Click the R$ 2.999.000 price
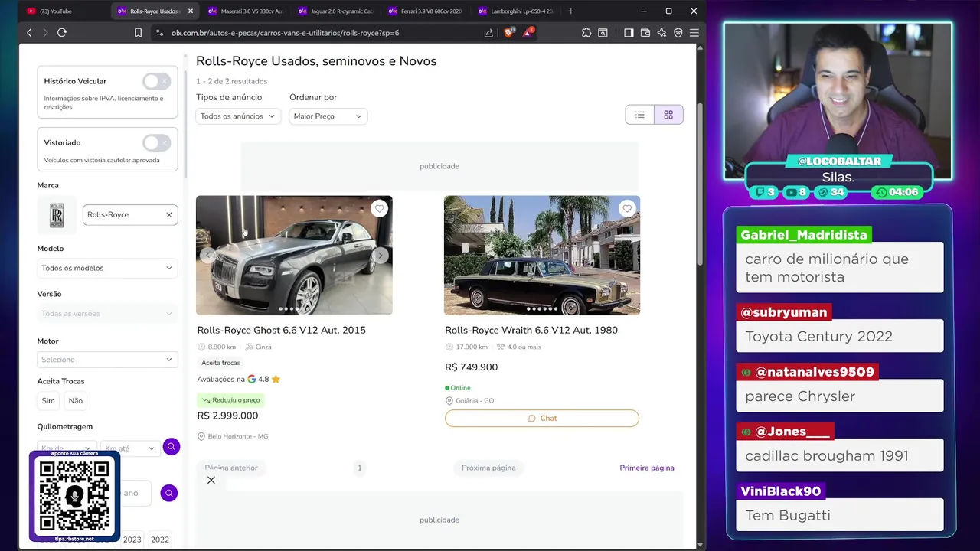Screen dimensions: 980x551 227,416
